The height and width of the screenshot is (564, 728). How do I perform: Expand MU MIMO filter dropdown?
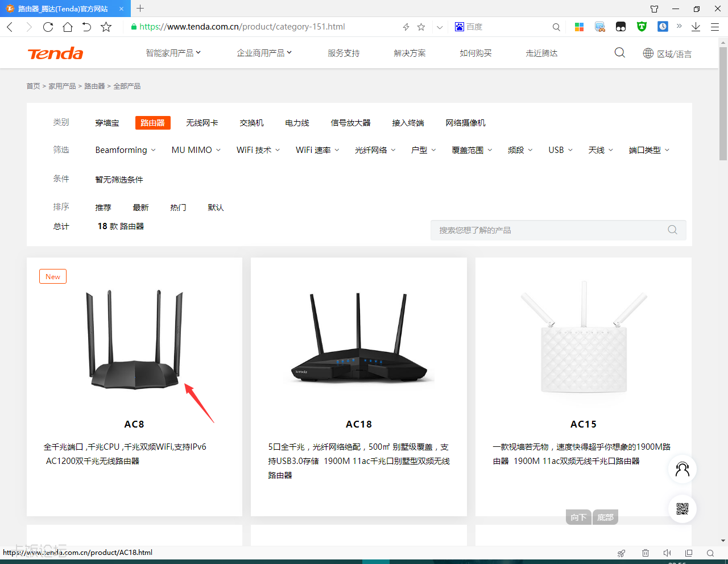click(x=196, y=150)
